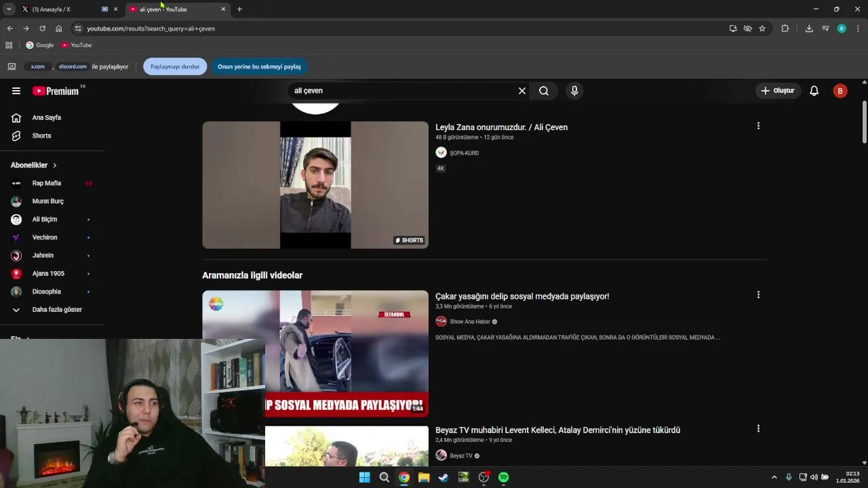Click Onun yerine bu sekmeyi paylaş
Screen dimensions: 868x488
click(259, 66)
